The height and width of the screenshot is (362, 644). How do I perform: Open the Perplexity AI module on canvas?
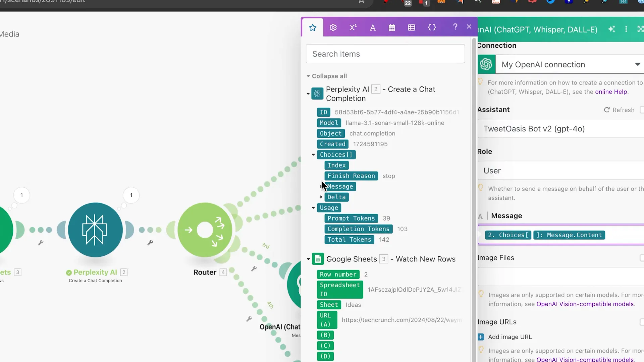point(95,230)
